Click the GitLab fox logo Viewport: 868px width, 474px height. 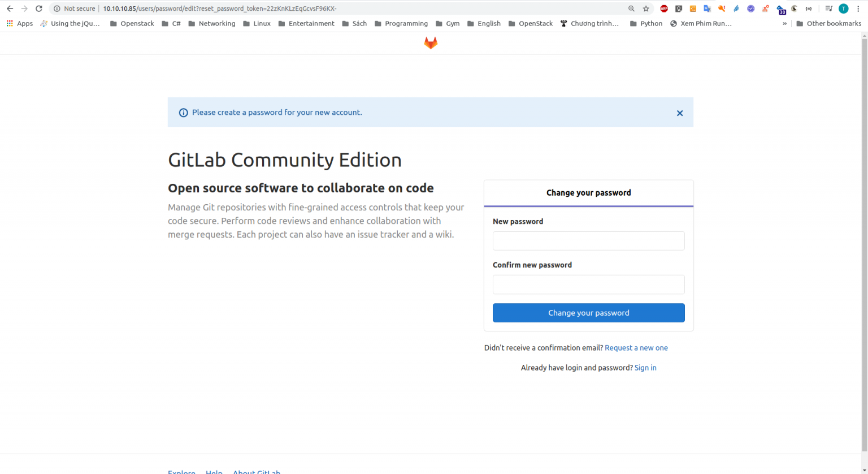[x=431, y=43]
